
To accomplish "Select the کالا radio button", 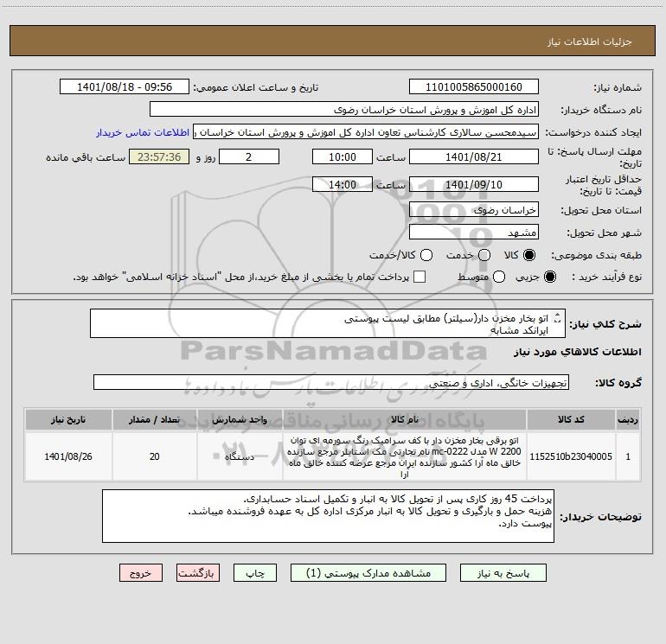I will (529, 255).
